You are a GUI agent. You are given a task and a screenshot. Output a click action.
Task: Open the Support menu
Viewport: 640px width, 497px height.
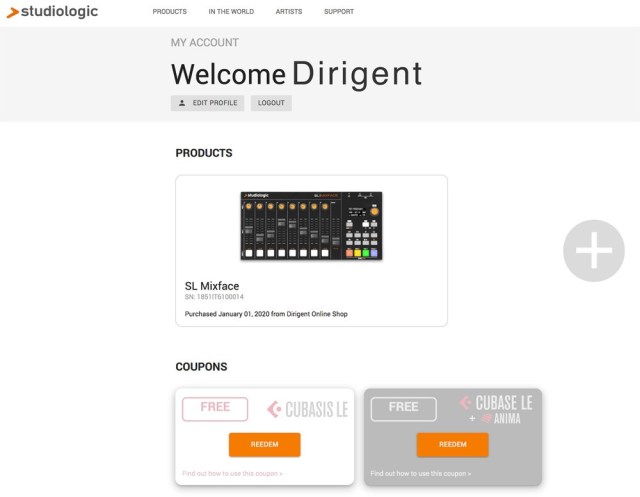pyautogui.click(x=339, y=12)
